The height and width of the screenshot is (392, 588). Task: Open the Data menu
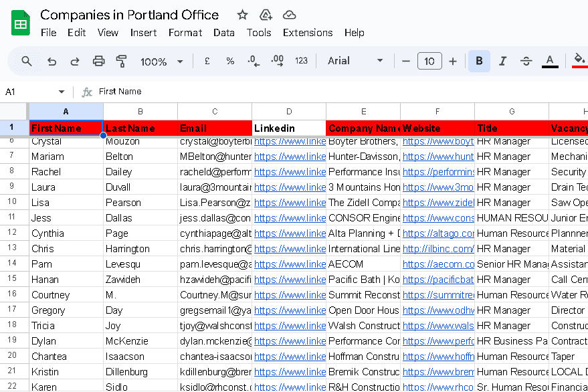(x=224, y=33)
